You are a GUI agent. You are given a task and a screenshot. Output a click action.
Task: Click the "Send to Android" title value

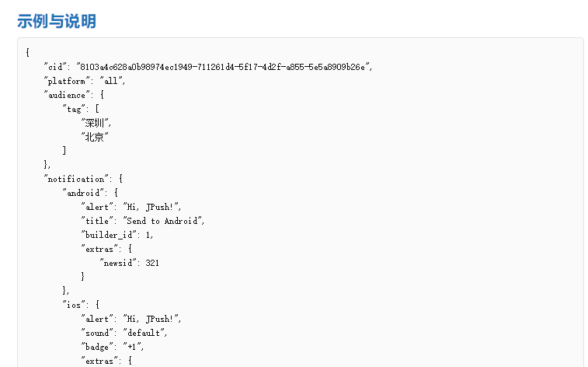point(163,221)
